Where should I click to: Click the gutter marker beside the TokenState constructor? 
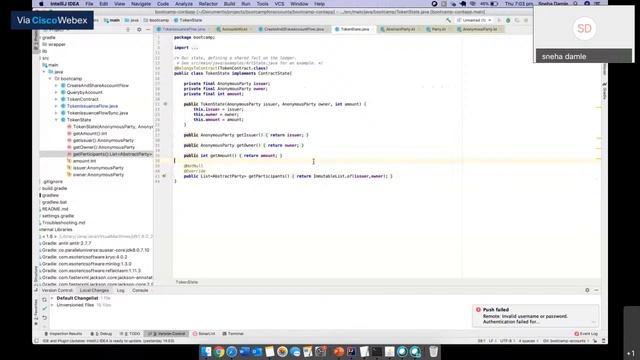tap(165, 104)
